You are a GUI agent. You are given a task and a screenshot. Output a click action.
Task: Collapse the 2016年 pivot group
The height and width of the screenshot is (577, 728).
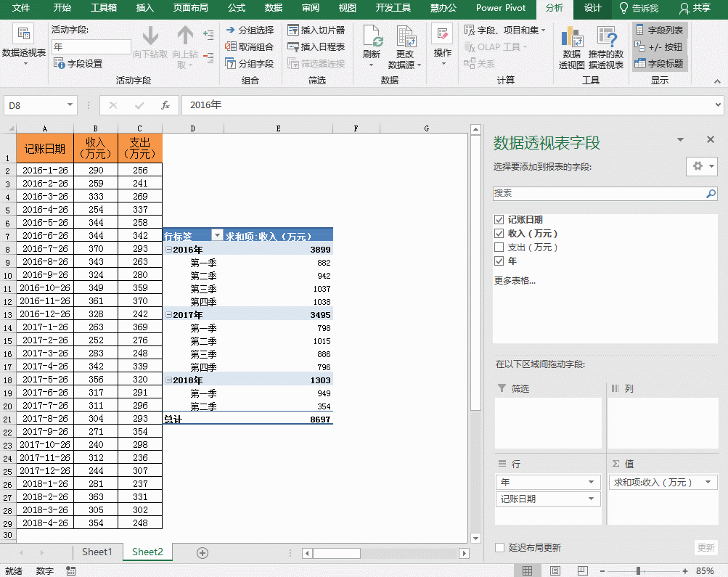pyautogui.click(x=168, y=249)
